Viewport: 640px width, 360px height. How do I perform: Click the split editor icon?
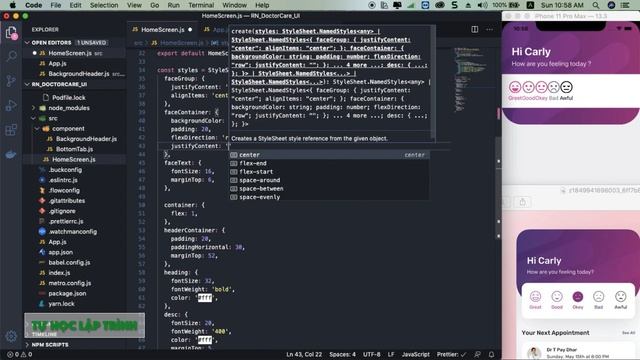pyautogui.click(x=474, y=29)
